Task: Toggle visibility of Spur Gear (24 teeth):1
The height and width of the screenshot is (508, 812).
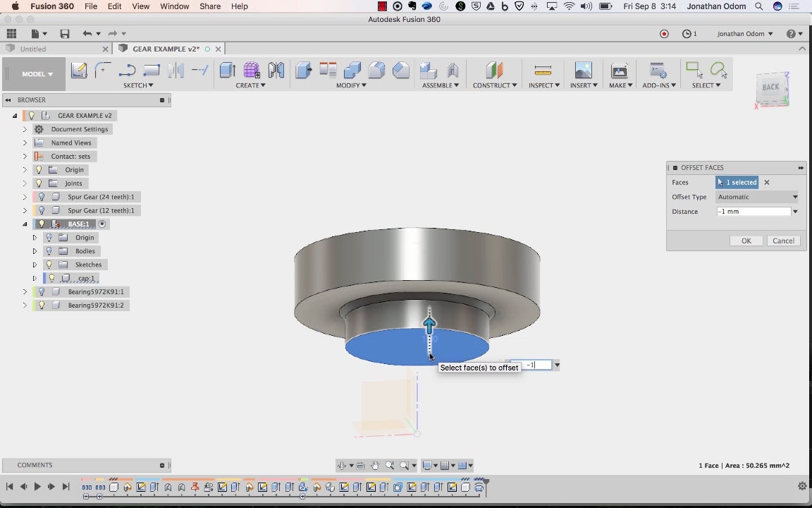Action: (x=42, y=197)
